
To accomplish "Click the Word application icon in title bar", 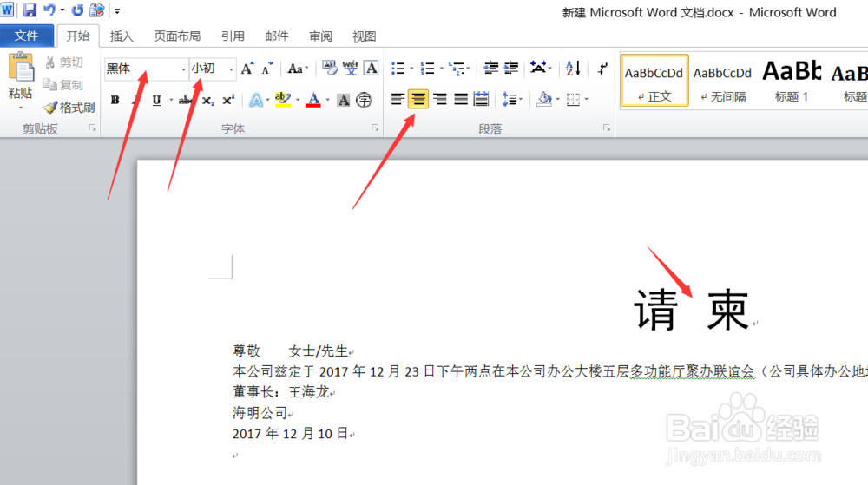I will click(7, 10).
